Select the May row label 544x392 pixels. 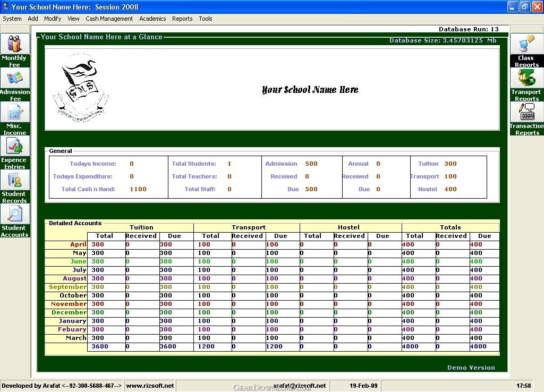tap(80, 253)
